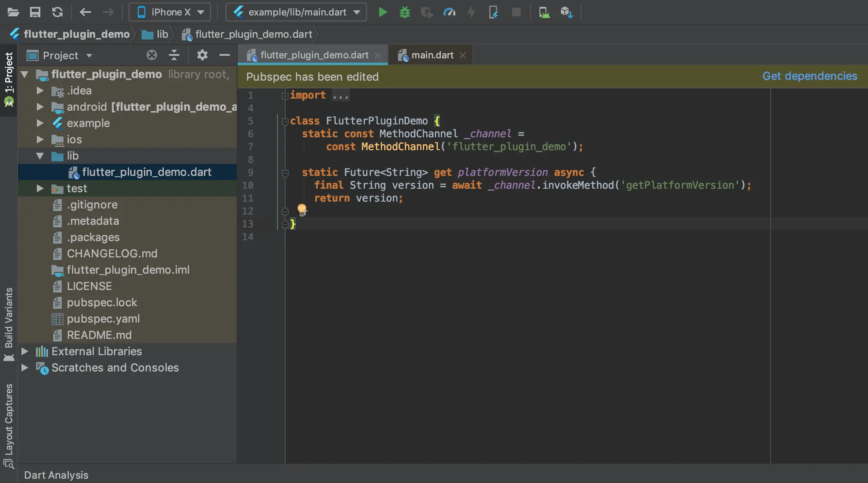Collapse the lib folder
The height and width of the screenshot is (483, 868).
click(40, 156)
